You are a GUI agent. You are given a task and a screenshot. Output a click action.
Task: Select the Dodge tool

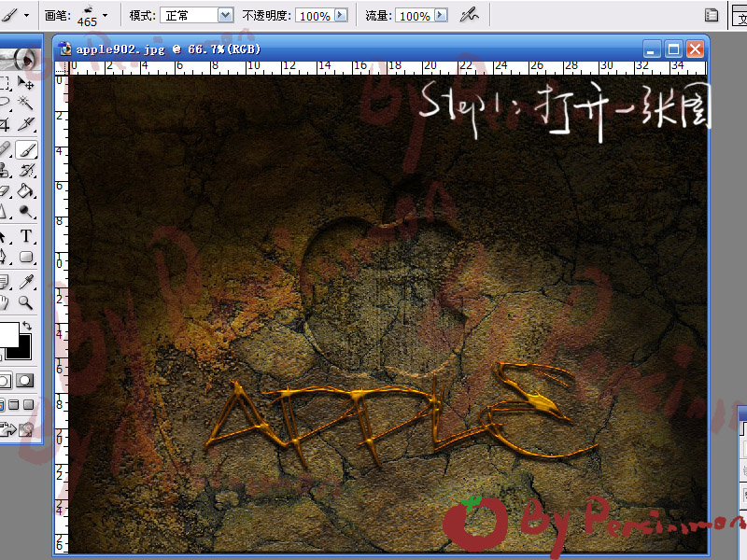(x=26, y=212)
